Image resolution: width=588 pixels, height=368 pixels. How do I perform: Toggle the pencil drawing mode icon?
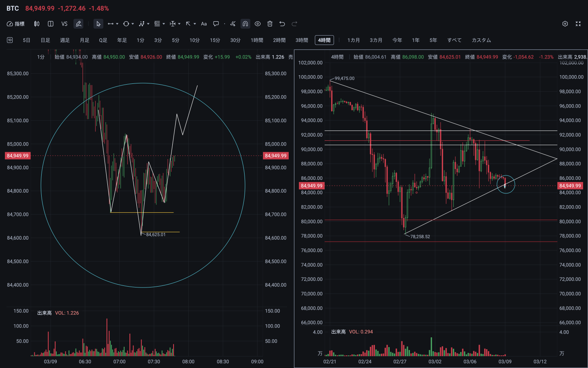(x=78, y=24)
